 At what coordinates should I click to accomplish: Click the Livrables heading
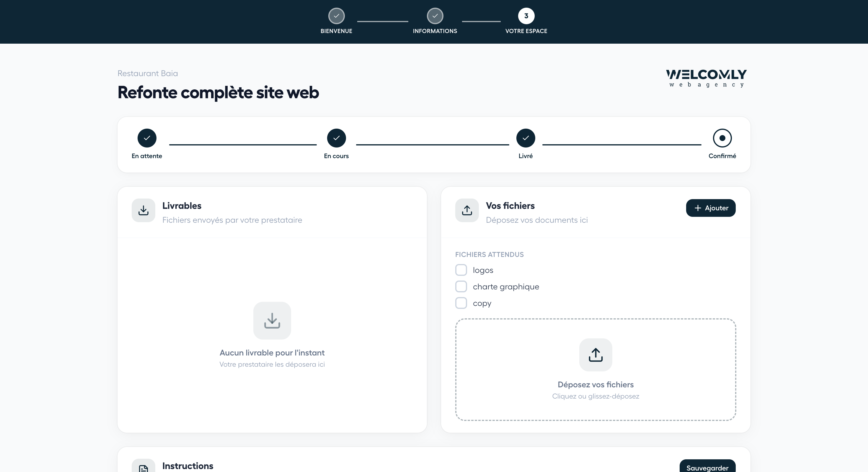(x=182, y=206)
